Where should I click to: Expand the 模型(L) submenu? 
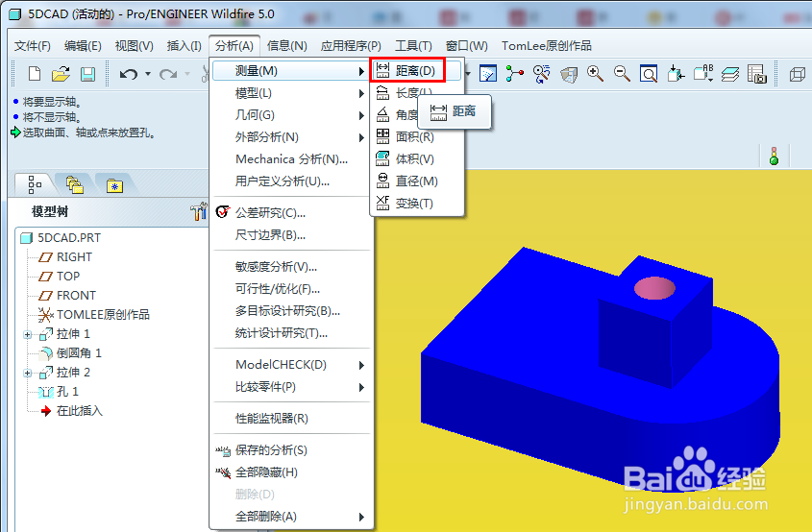[x=291, y=93]
